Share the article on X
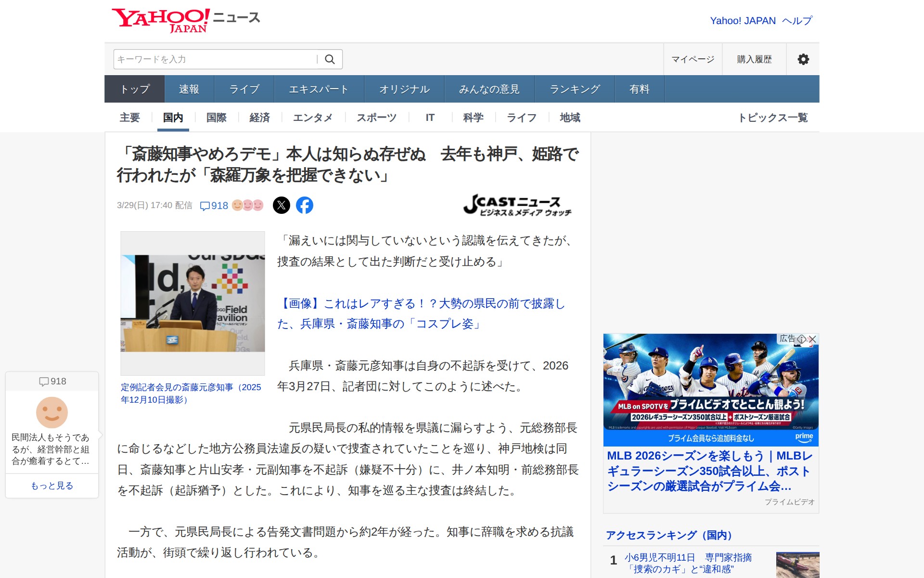Image resolution: width=924 pixels, height=578 pixels. tap(282, 205)
